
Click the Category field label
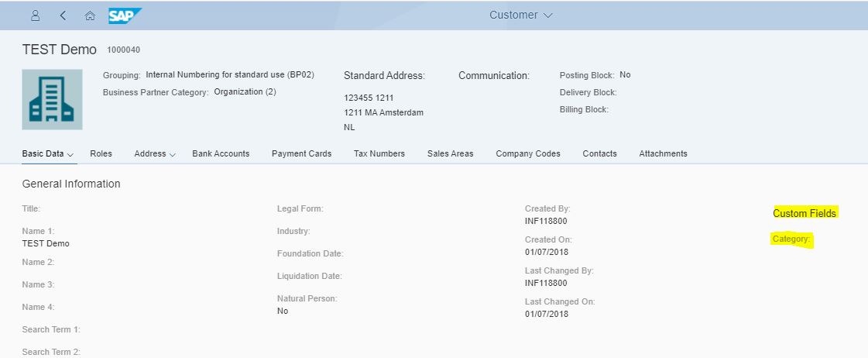point(791,239)
